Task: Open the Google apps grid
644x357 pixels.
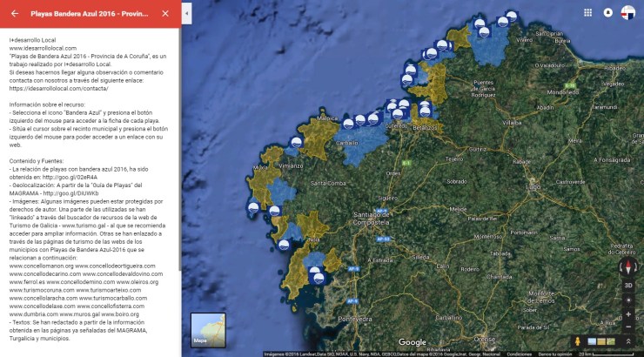Action: point(587,13)
